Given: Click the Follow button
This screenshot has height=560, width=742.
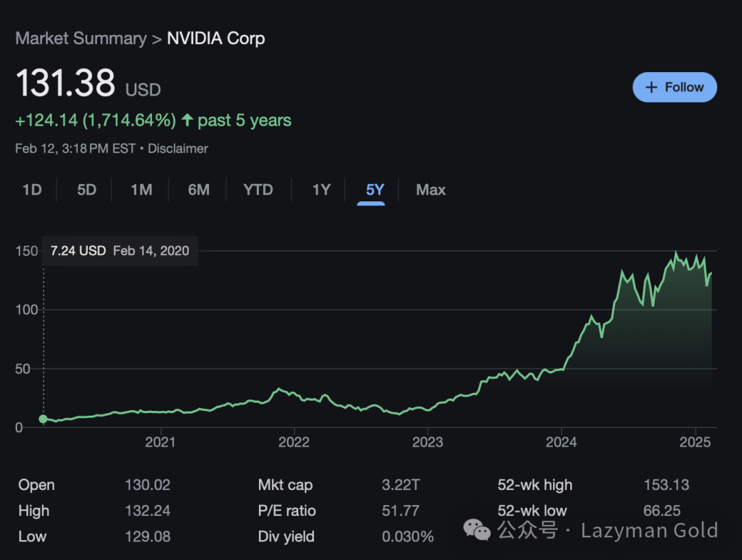Looking at the screenshot, I should tap(675, 87).
